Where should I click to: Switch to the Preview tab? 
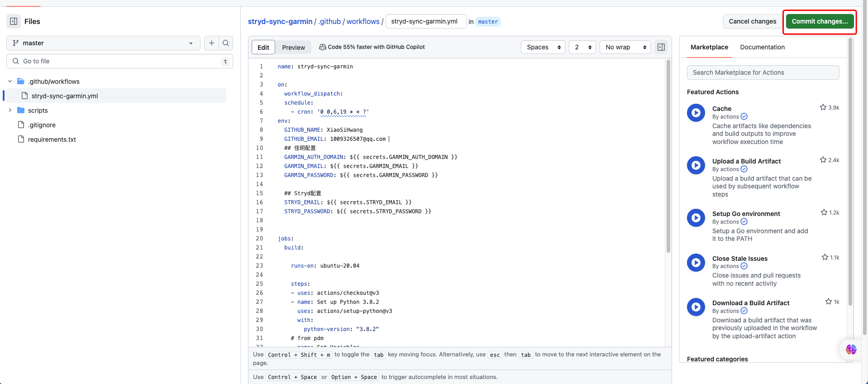(294, 47)
